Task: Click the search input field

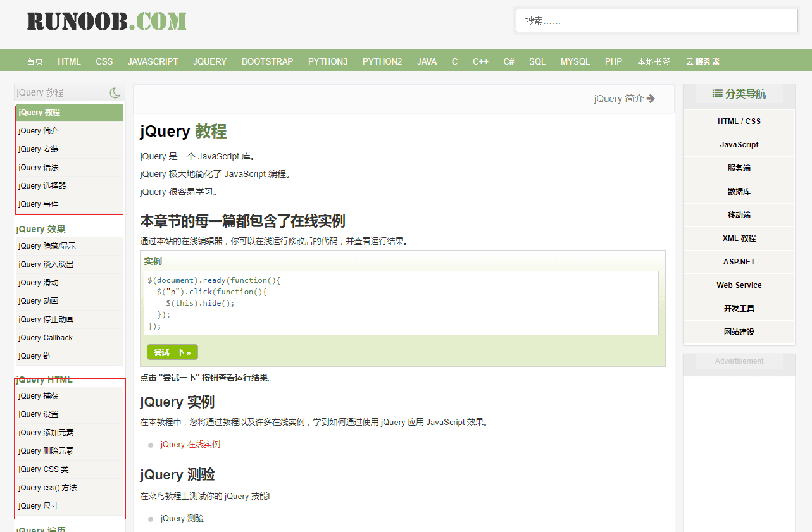Action: click(656, 21)
